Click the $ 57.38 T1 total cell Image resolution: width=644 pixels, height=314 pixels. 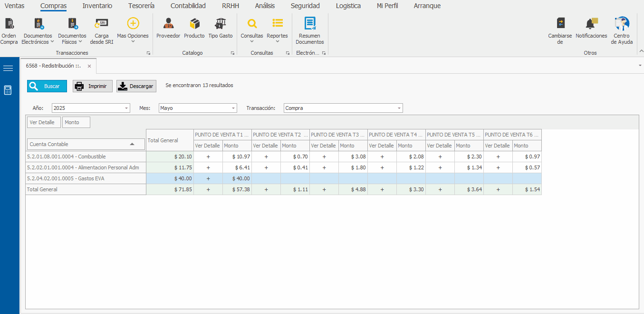coord(237,189)
